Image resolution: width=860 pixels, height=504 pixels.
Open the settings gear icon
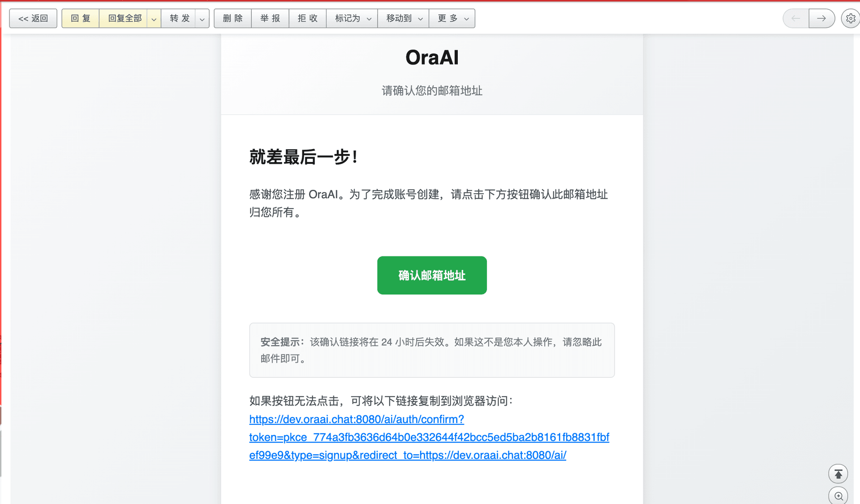(x=850, y=18)
